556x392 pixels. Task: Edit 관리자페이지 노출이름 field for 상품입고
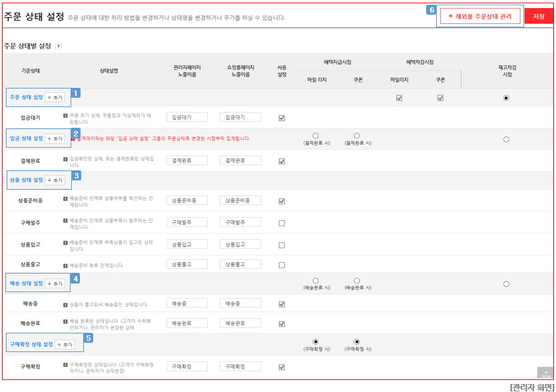pos(187,244)
